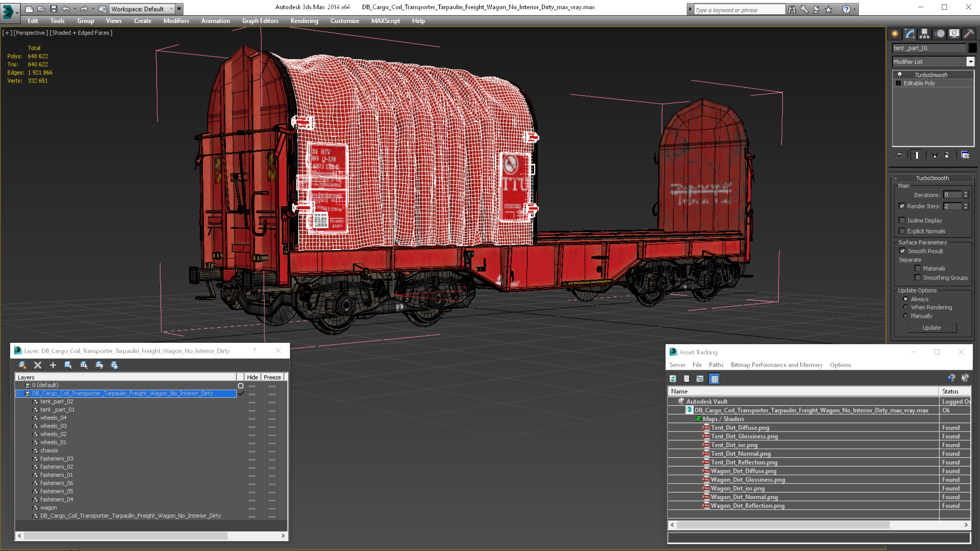Click Remove Modifier trash icon
Viewport: 980px width, 551px height.
coord(947,155)
